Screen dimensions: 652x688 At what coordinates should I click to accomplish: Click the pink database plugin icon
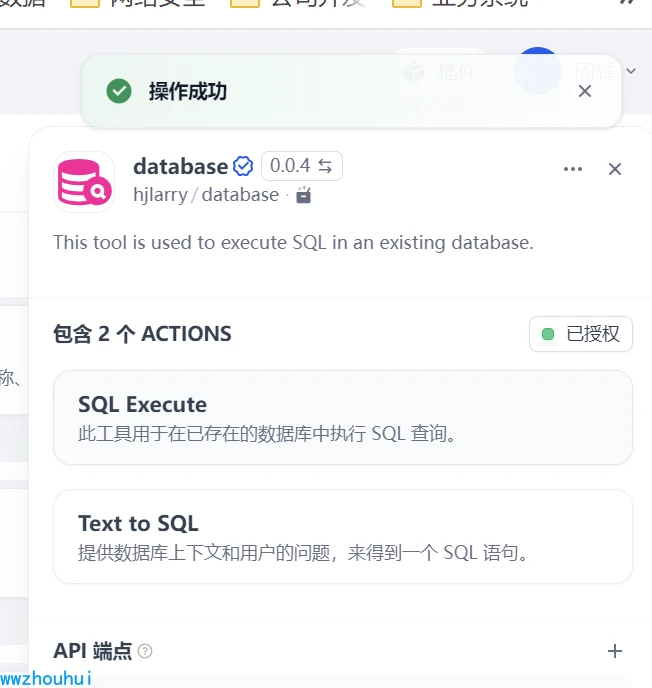84,182
